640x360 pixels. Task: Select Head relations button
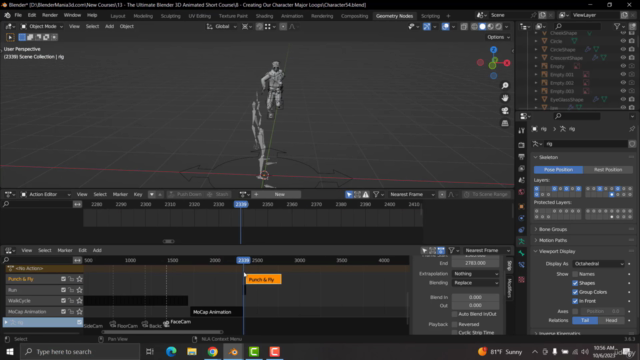(x=611, y=320)
